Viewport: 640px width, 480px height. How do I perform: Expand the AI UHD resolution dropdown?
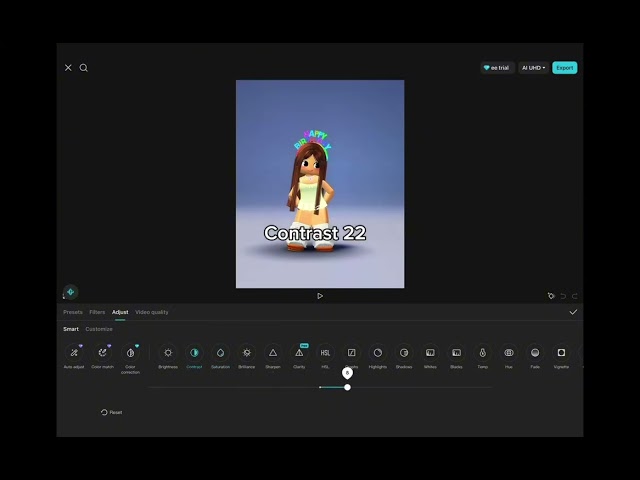[x=533, y=68]
